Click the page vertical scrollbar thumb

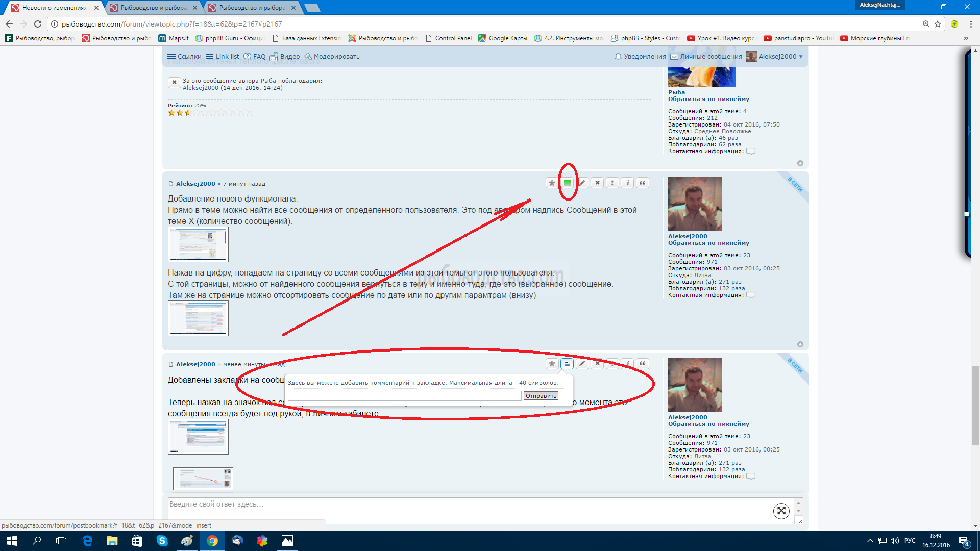(975, 406)
